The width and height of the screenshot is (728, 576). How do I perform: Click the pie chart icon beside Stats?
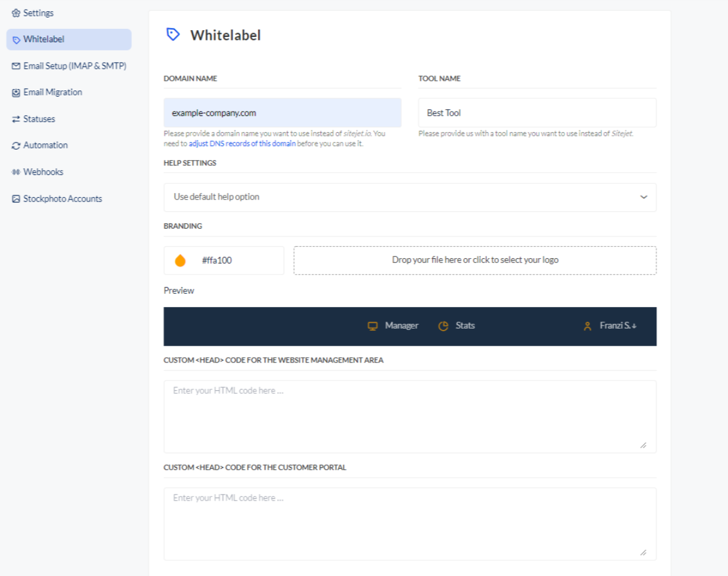pyautogui.click(x=443, y=326)
